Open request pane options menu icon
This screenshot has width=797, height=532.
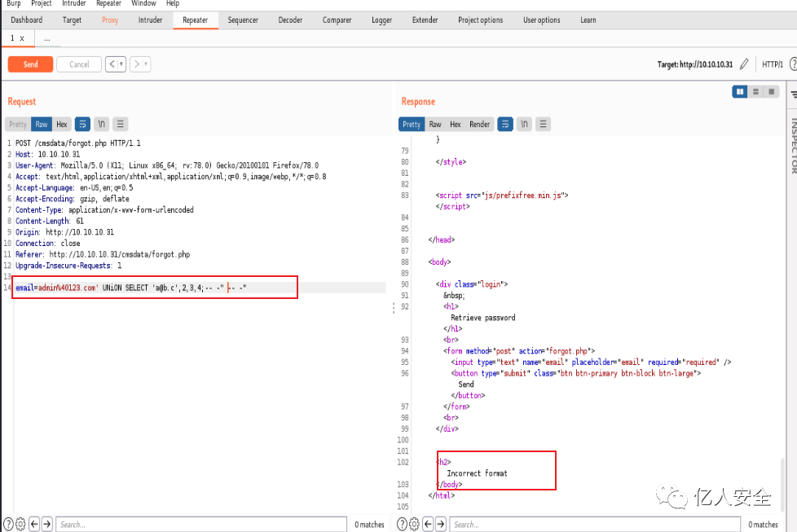point(120,125)
